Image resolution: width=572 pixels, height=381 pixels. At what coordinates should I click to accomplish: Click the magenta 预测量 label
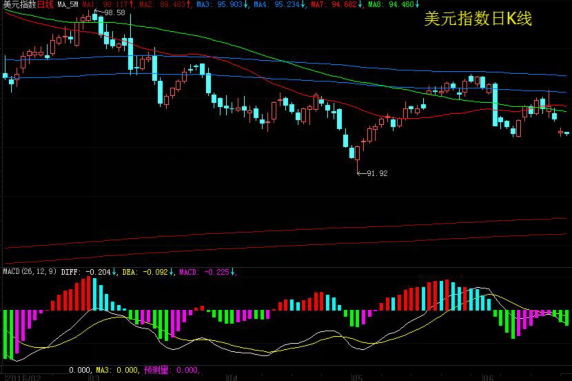pyautogui.click(x=156, y=370)
